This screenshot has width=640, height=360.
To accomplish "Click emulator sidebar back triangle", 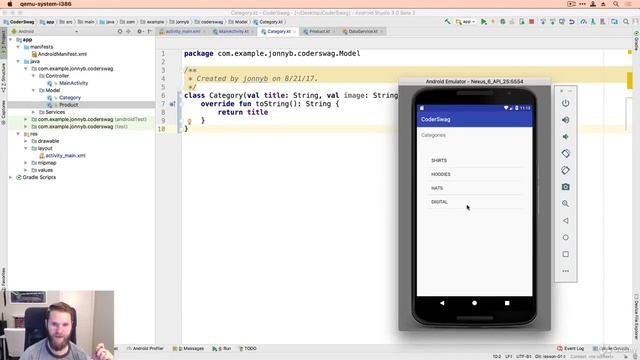I will [x=565, y=220].
